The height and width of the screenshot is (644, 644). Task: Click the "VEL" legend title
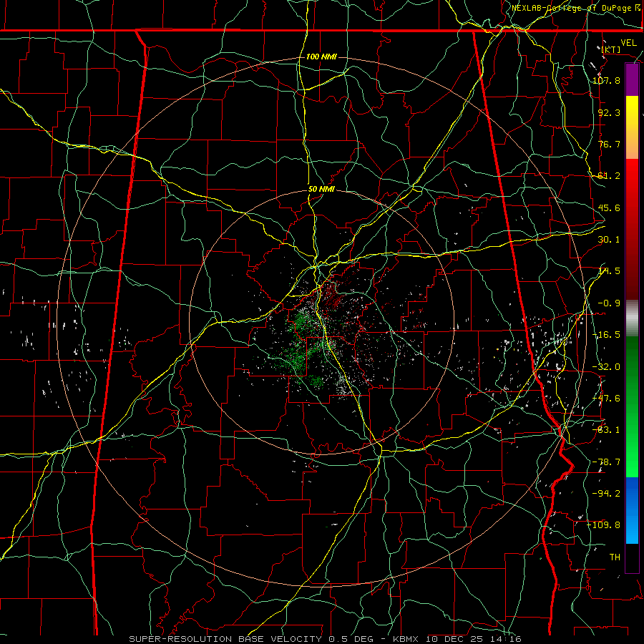pos(628,43)
